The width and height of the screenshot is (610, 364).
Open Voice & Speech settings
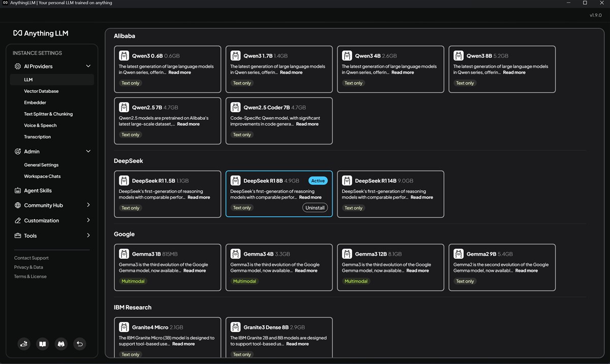pos(40,125)
